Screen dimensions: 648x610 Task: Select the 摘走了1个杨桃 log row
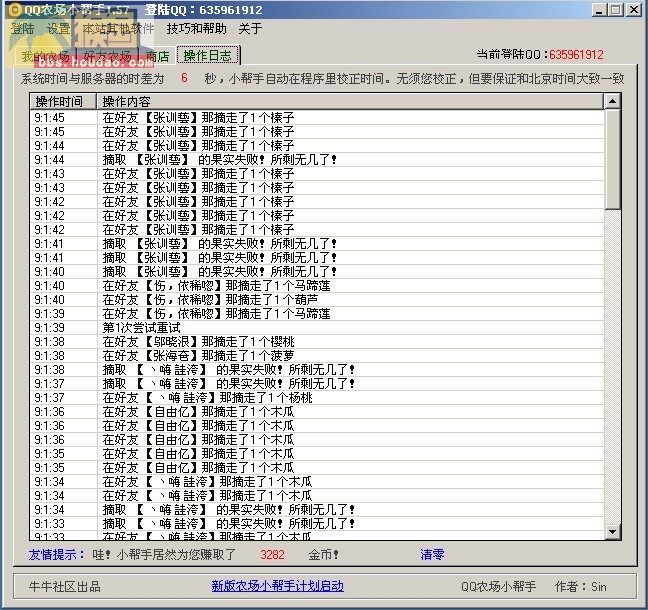[317, 398]
